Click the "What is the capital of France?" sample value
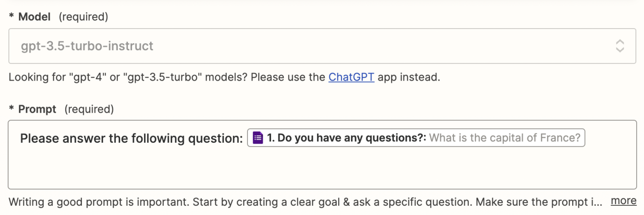The height and width of the screenshot is (215, 644). (x=505, y=138)
